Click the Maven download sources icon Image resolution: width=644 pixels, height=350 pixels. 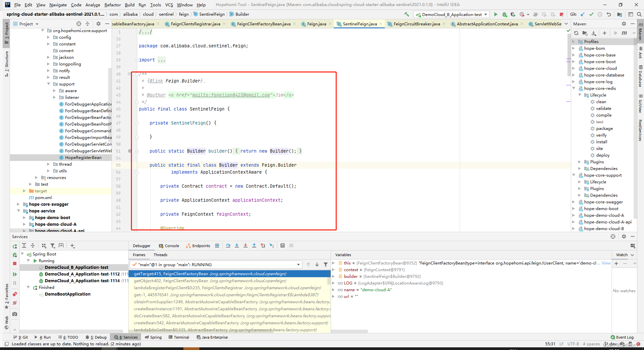[x=594, y=33]
